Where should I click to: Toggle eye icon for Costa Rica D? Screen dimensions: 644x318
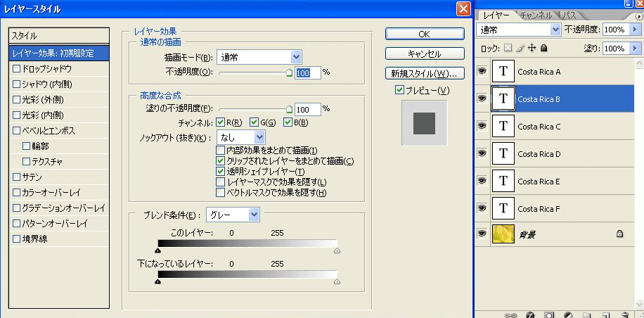[x=482, y=153]
